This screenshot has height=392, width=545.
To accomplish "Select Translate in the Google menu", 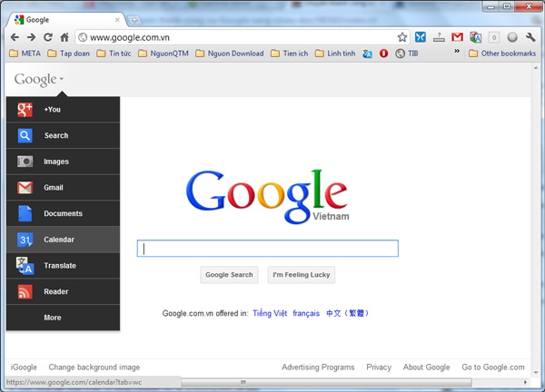I will [x=63, y=266].
